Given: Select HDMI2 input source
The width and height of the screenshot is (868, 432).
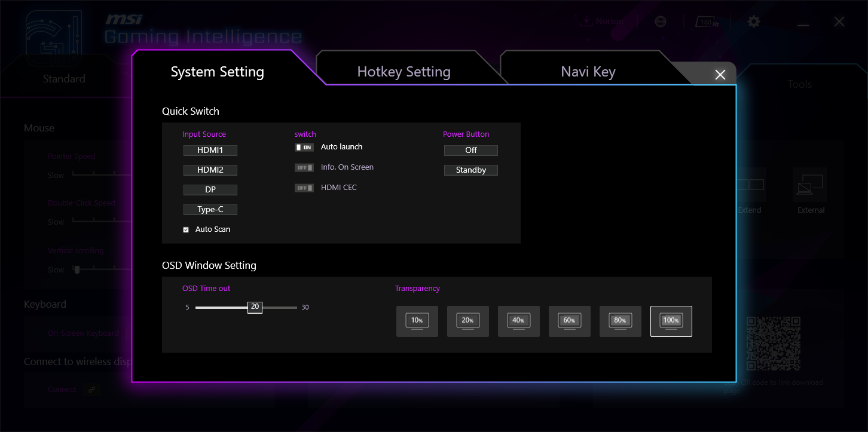Looking at the screenshot, I should click(x=210, y=170).
